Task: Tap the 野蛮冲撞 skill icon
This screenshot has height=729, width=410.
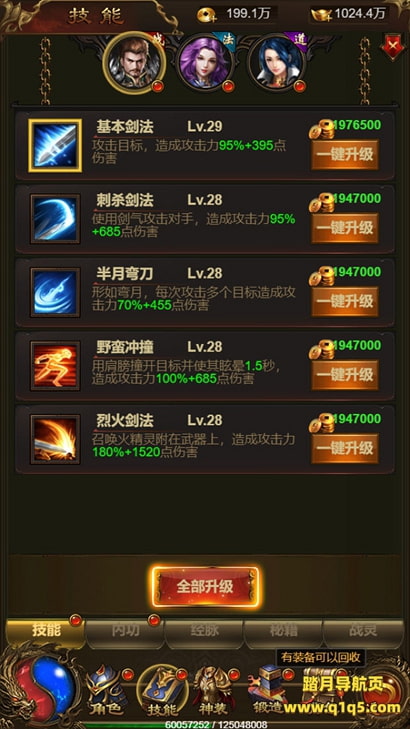Action: 55,366
